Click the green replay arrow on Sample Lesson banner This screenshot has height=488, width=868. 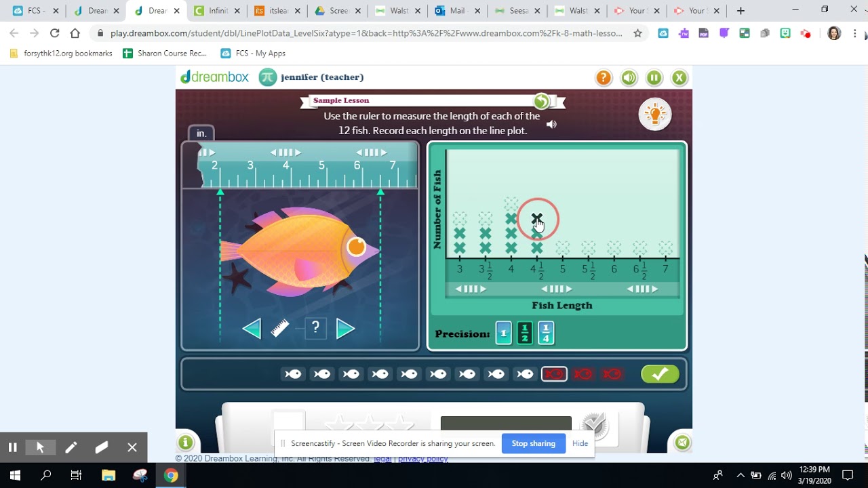(x=542, y=102)
